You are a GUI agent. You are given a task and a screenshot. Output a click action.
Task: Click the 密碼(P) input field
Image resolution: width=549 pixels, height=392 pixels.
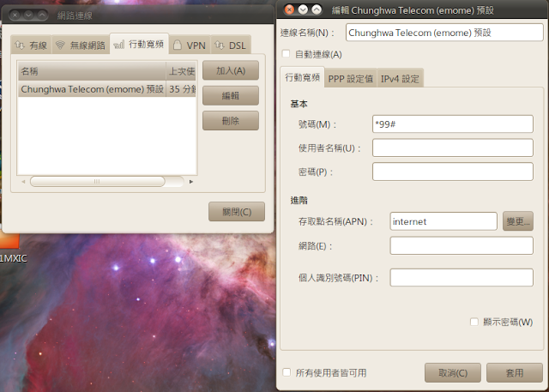[453, 172]
